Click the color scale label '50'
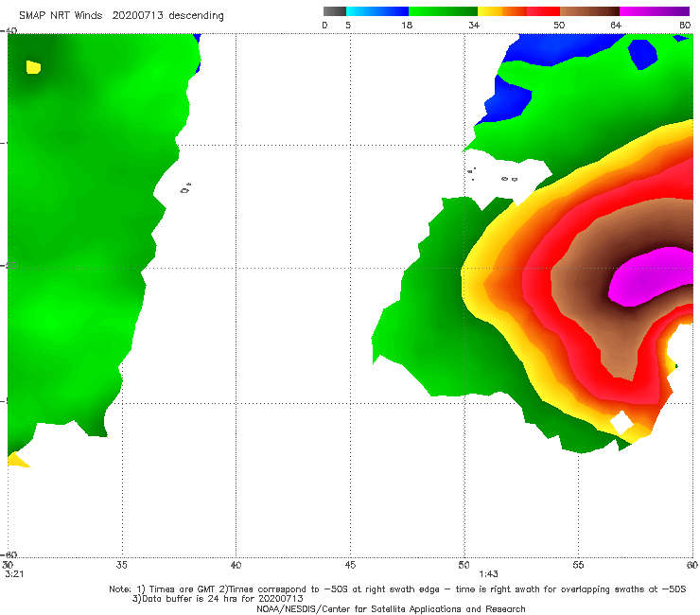The image size is (700, 615). pos(559,25)
